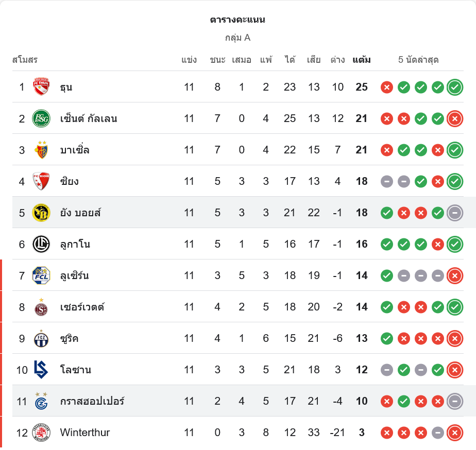Image resolution: width=476 pixels, height=450 pixels.
Task: Click the Lugano club crest
Action: [x=41, y=244]
